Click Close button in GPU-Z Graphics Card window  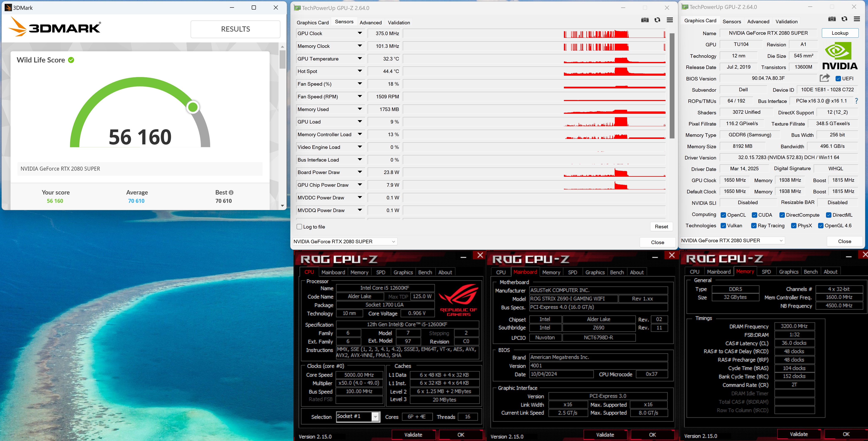845,241
